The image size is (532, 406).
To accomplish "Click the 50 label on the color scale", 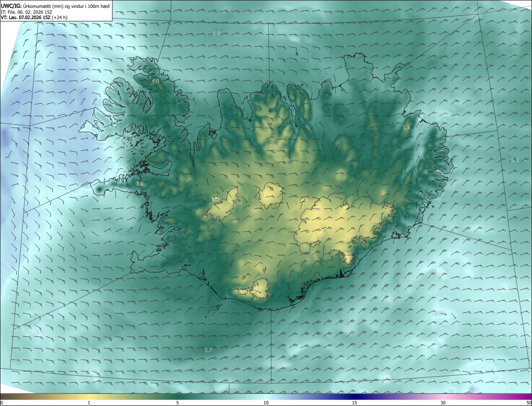I will (x=529, y=403).
